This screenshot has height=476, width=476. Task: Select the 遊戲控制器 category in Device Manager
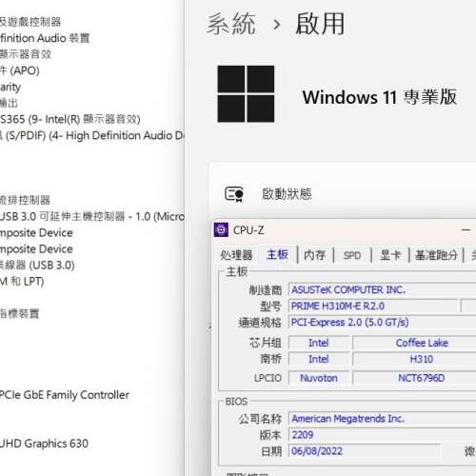[30, 22]
